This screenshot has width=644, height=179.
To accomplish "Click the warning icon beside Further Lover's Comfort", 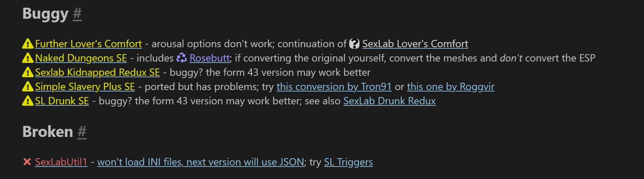I will (x=28, y=44).
